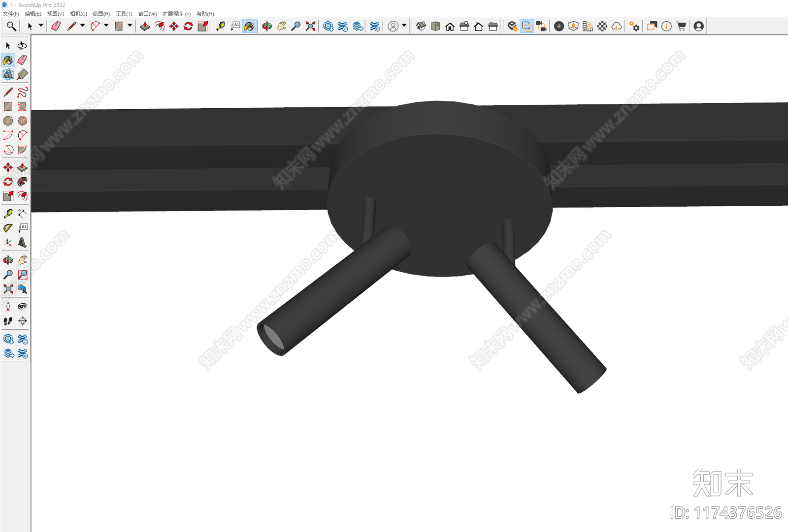Open the 工具(T) menu

click(x=124, y=14)
